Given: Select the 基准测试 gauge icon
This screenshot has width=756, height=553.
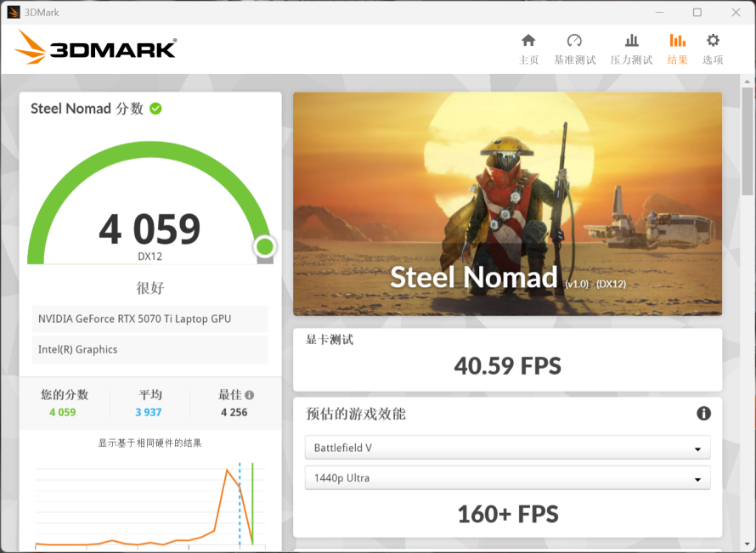Looking at the screenshot, I should coord(575,42).
